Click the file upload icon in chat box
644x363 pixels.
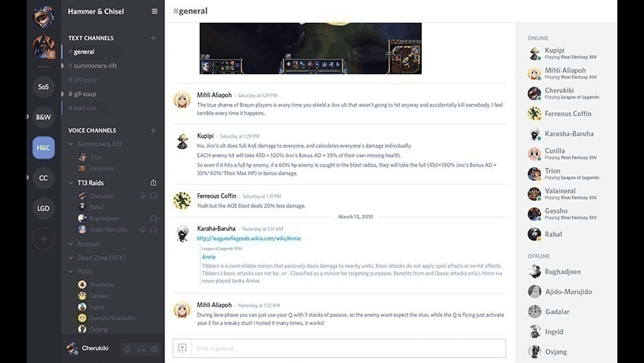182,349
